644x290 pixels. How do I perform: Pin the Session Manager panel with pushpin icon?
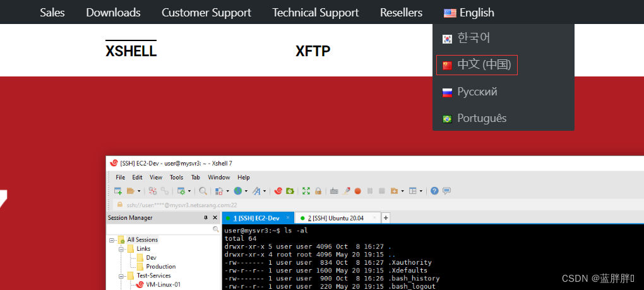click(206, 218)
